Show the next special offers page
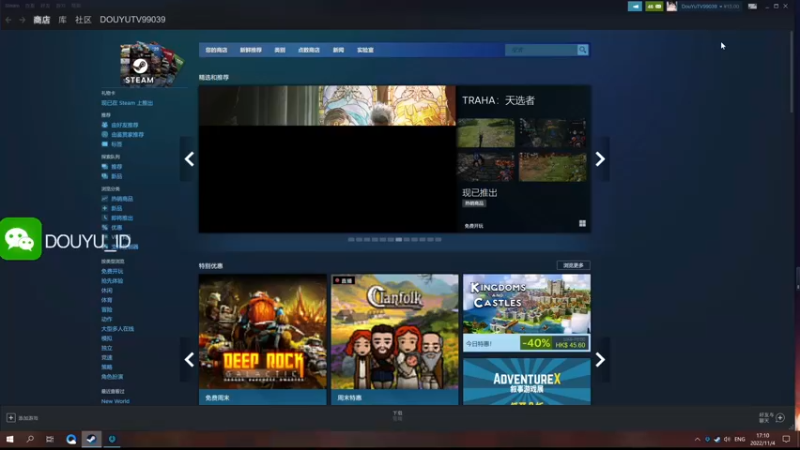 (x=600, y=360)
